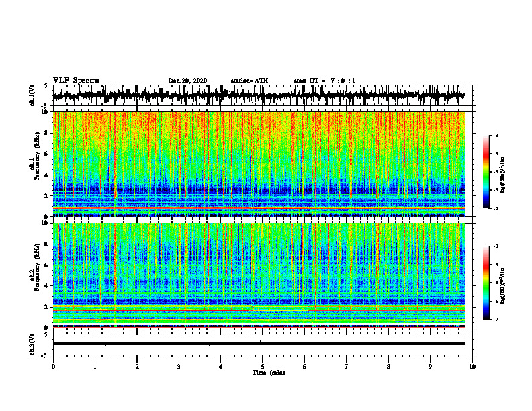Click the time axis tick label "6"
The height and width of the screenshot is (411, 532).
click(x=305, y=367)
